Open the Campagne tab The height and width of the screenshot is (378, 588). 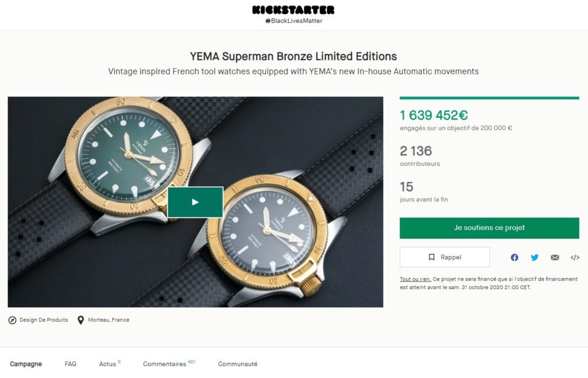[x=26, y=364]
